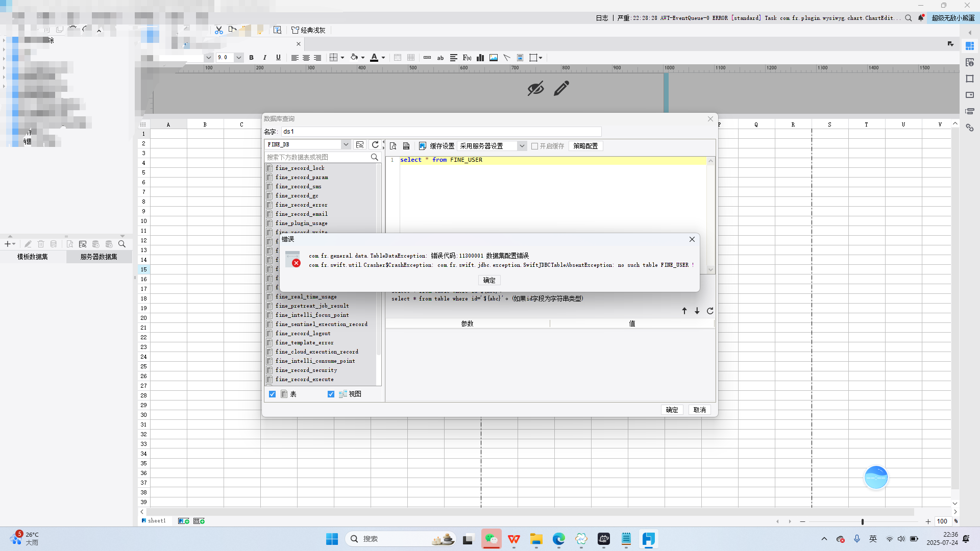Click the crossed-eye hide icon above grid
Viewport: 980px width, 551px height.
(x=535, y=88)
